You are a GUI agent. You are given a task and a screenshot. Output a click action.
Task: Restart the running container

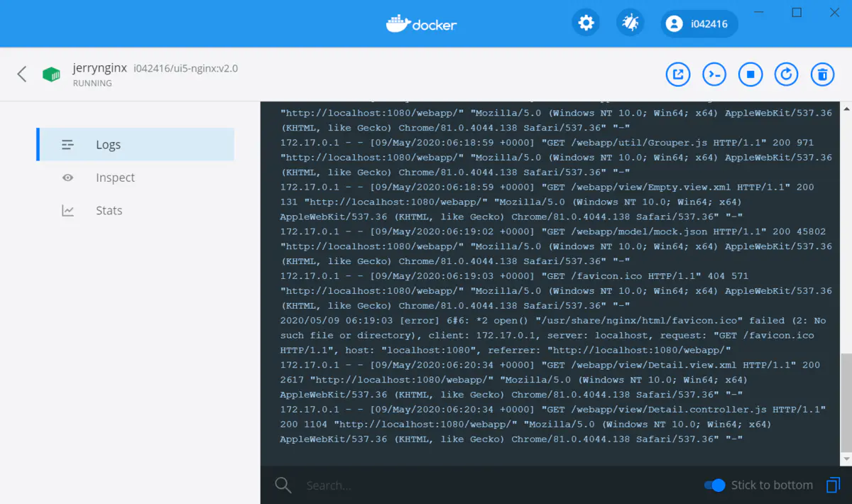pos(787,74)
